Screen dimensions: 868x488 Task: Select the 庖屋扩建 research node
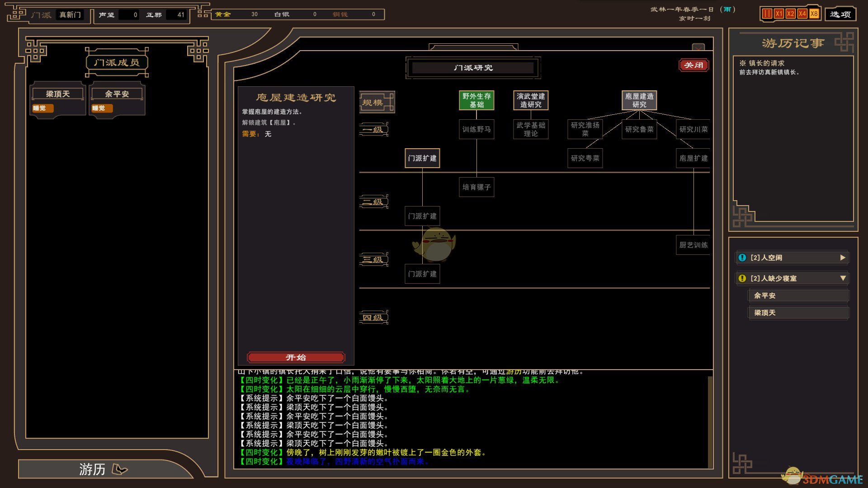tap(693, 158)
